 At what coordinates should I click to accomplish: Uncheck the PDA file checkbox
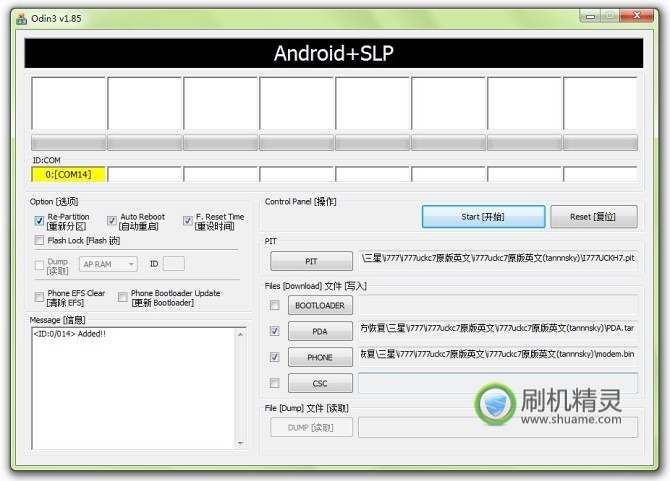[x=274, y=331]
